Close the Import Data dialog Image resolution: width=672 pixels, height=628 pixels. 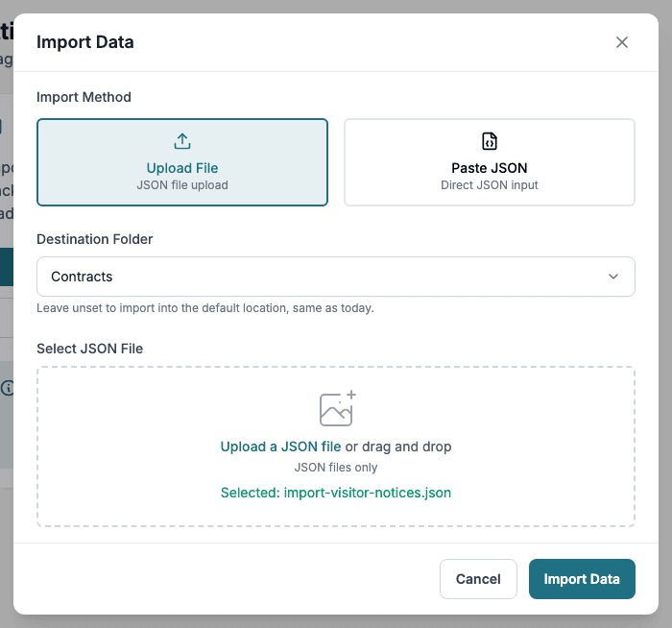(x=621, y=42)
